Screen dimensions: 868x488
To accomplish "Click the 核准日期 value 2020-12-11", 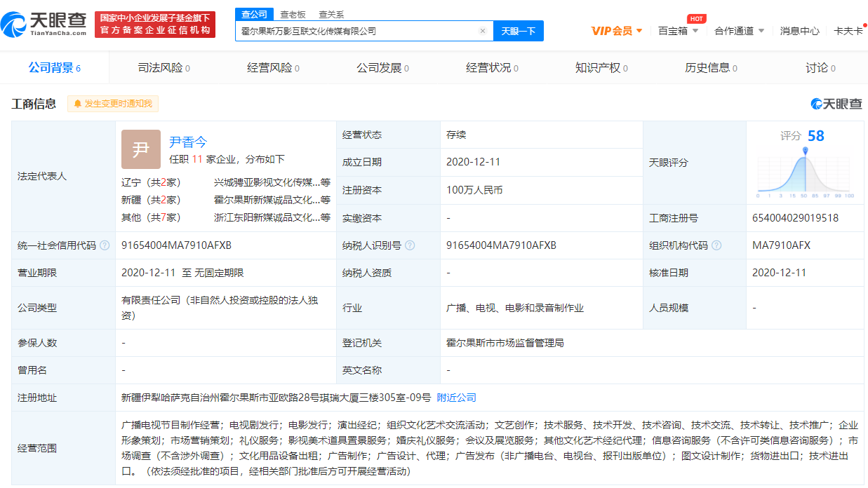I will [x=779, y=273].
